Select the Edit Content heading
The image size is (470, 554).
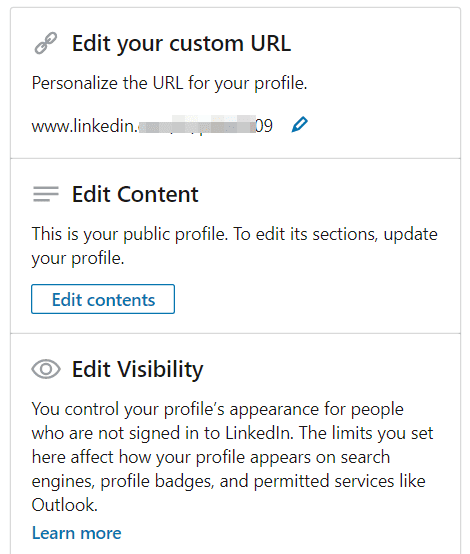click(135, 194)
